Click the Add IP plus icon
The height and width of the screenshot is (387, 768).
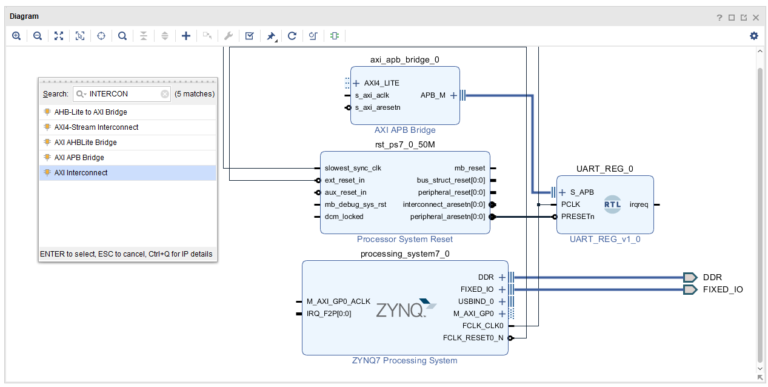pyautogui.click(x=186, y=36)
